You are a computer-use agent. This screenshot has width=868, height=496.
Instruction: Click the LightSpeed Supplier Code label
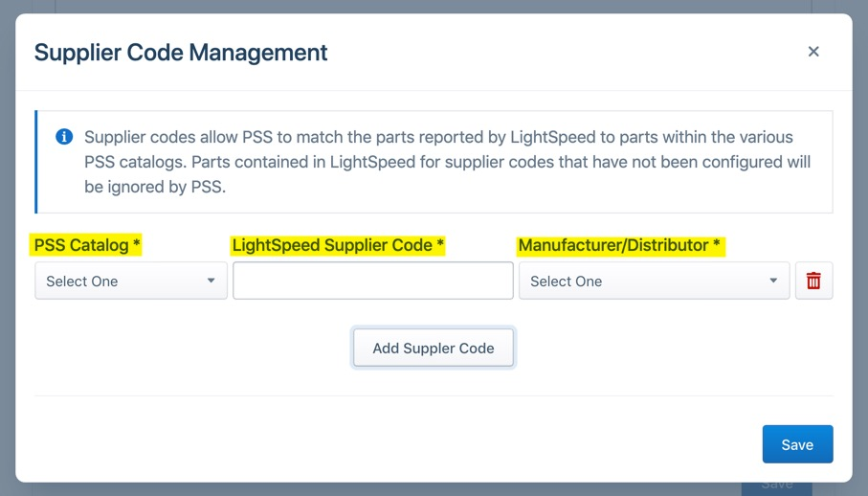coord(338,245)
